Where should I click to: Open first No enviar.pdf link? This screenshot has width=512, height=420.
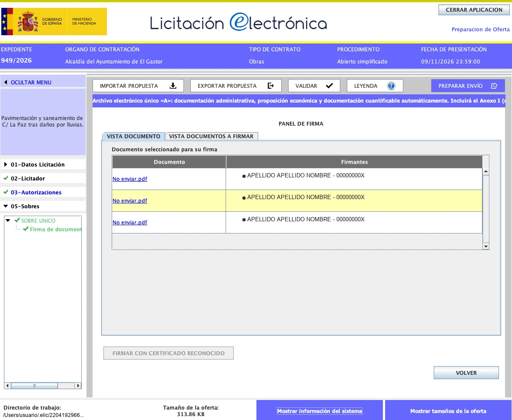point(130,179)
